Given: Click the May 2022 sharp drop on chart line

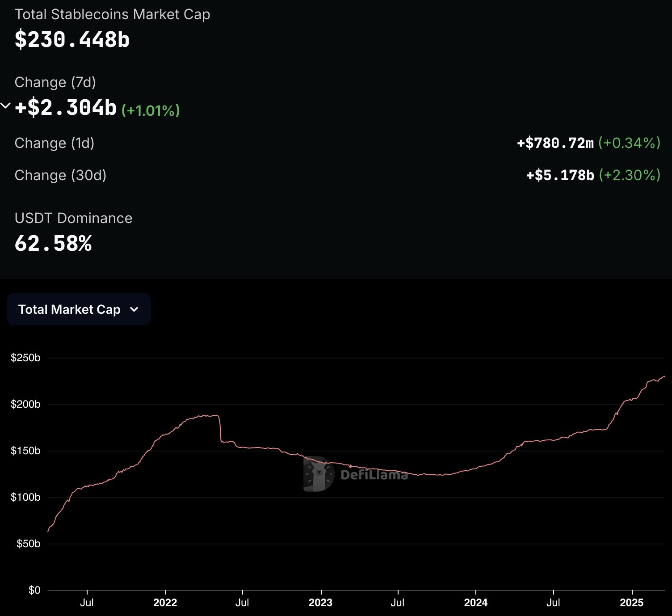Looking at the screenshot, I should click(220, 429).
